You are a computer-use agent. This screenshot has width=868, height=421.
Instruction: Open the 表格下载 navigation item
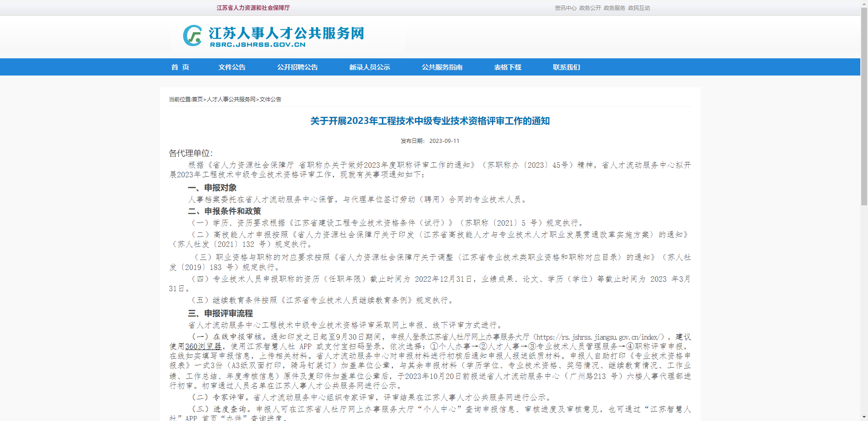point(508,67)
